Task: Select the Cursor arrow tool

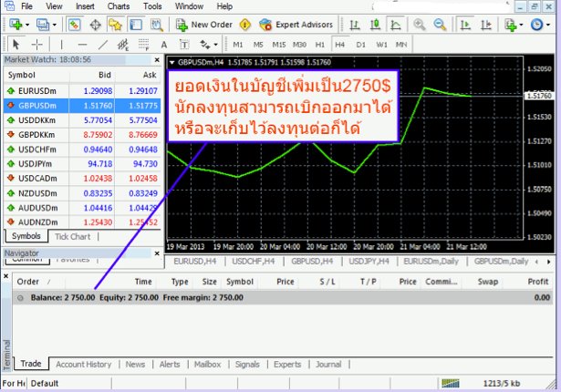Action: tap(16, 45)
